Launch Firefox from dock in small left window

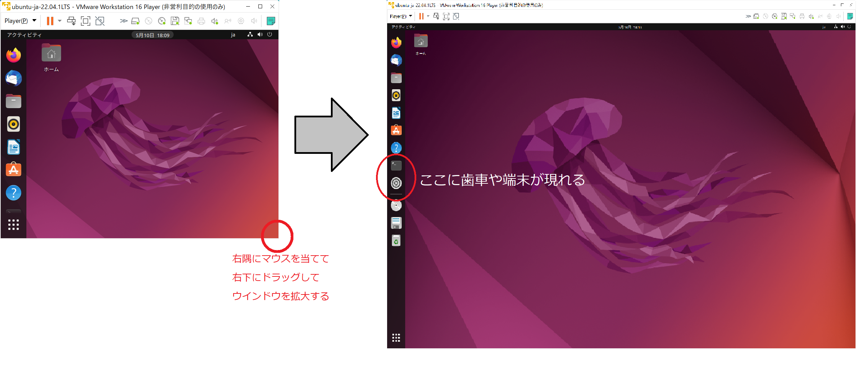point(14,55)
